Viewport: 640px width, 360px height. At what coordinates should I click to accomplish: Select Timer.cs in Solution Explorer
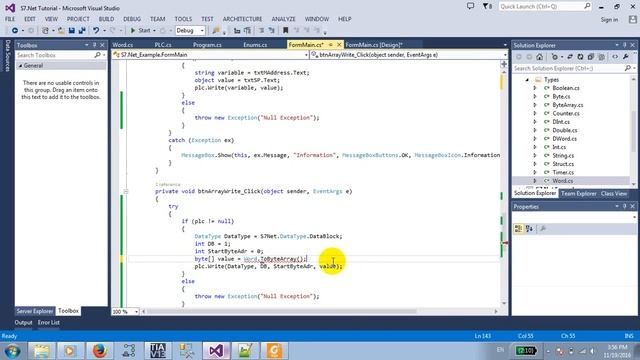click(x=563, y=172)
